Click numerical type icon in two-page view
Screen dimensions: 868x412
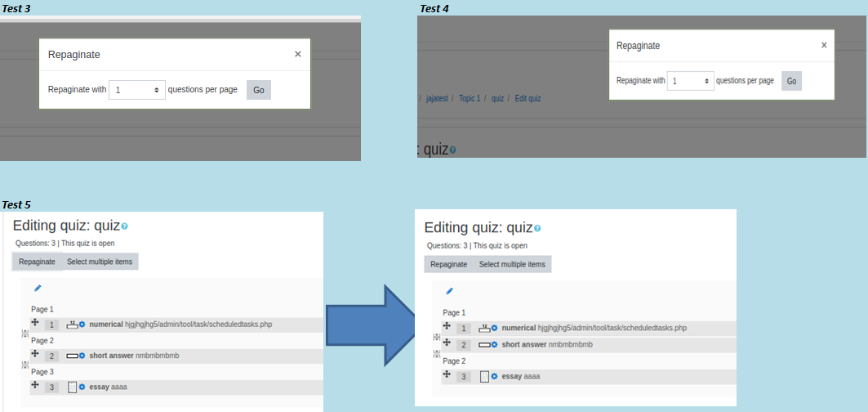[x=484, y=328]
